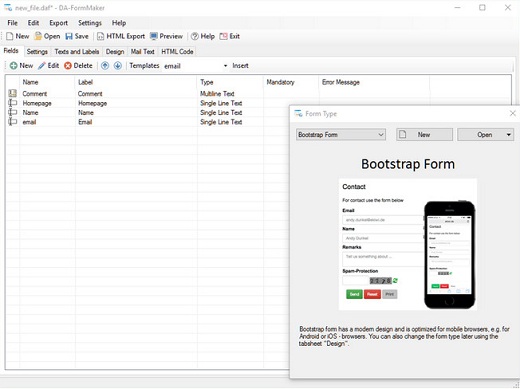Add a new field with the green New button
Screen dimensions: 520x389
pyautogui.click(x=21, y=66)
